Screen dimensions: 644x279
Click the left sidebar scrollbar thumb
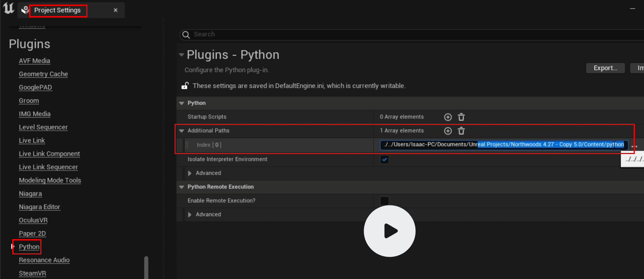tap(146, 268)
